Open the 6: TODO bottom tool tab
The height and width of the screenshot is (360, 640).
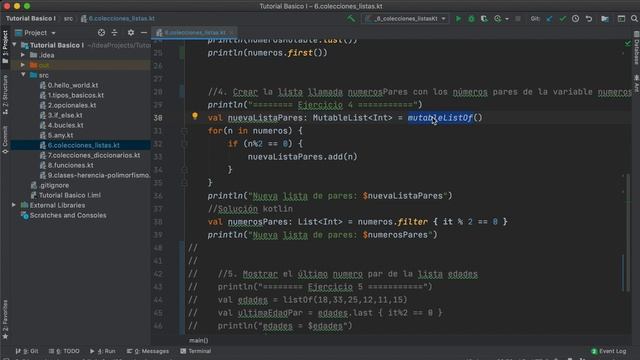click(64, 351)
